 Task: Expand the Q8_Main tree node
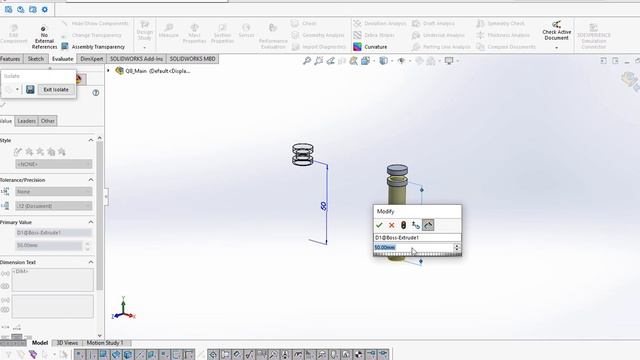(x=108, y=71)
